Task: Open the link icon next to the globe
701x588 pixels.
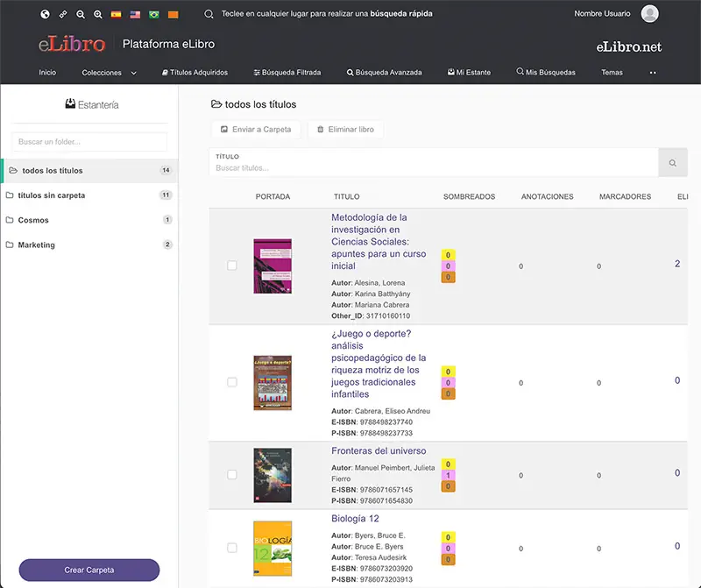Action: click(x=62, y=14)
